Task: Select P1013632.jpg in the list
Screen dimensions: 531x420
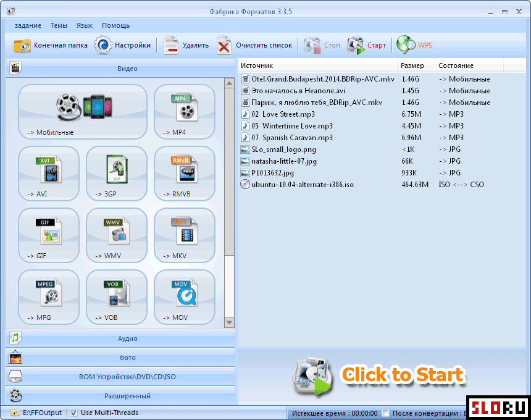Action: point(273,173)
